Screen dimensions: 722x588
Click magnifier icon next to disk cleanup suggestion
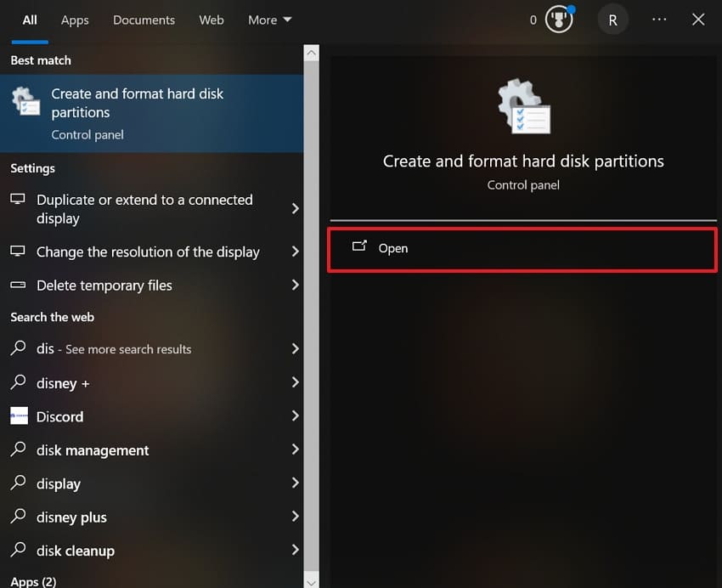click(18, 551)
